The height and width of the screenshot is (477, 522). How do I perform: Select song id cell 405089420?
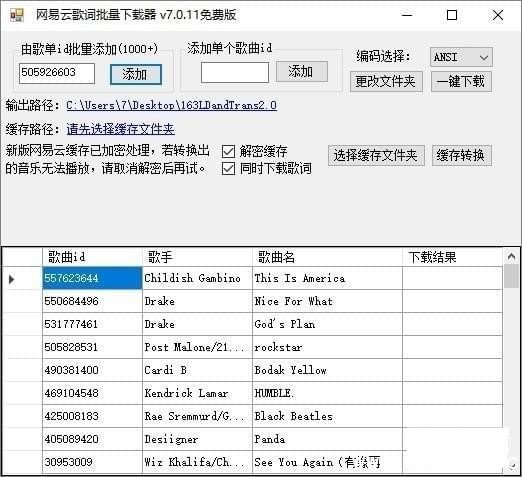click(x=92, y=439)
